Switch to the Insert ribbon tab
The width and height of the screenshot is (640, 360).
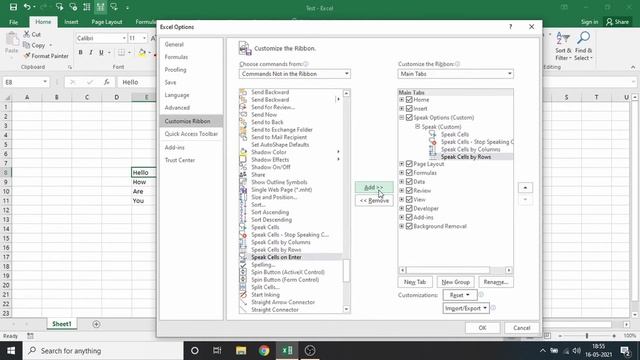[71, 22]
